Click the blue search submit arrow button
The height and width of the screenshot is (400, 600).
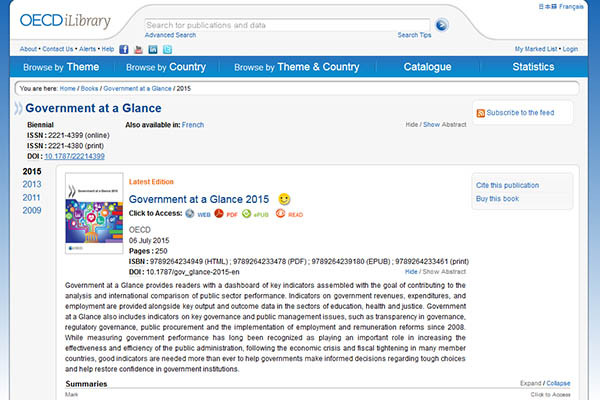pos(442,24)
